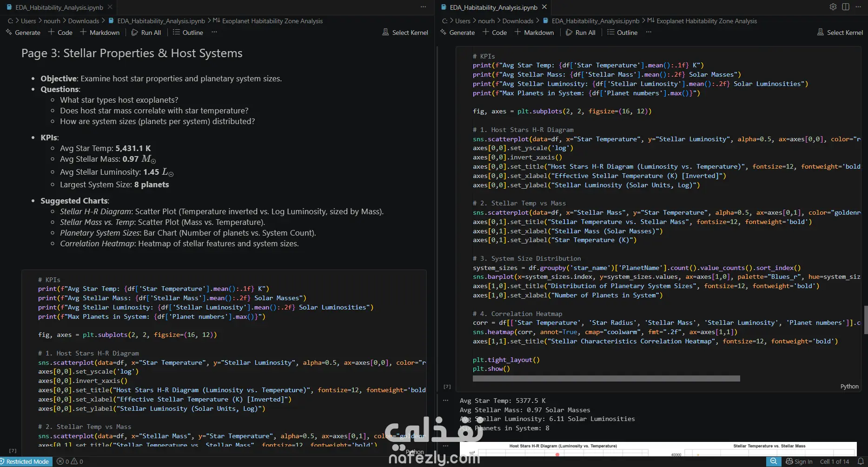Close the right EDA_Habitability_Analysis.ipynb tab
The height and width of the screenshot is (467, 868).
pyautogui.click(x=544, y=7)
